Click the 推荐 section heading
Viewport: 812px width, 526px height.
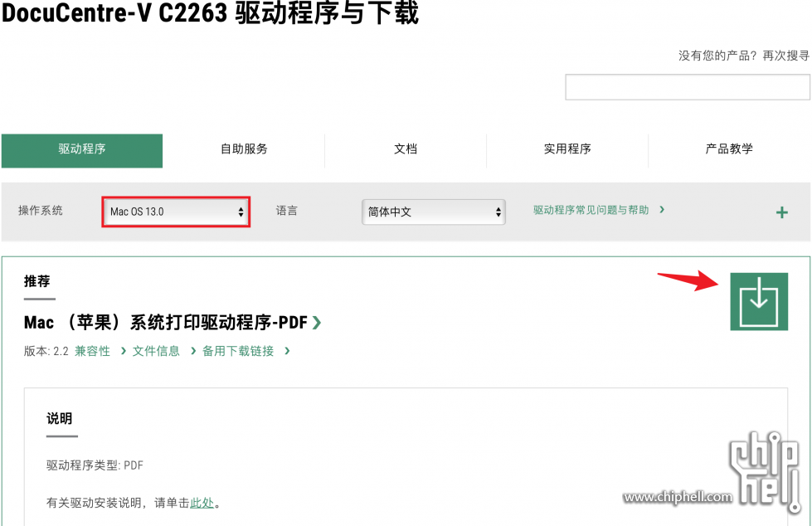coord(36,281)
